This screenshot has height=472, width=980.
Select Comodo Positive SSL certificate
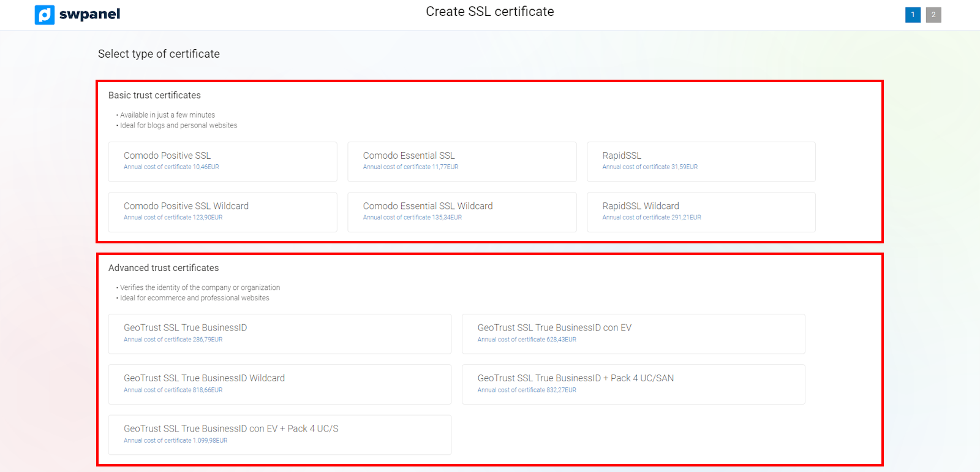click(x=222, y=161)
